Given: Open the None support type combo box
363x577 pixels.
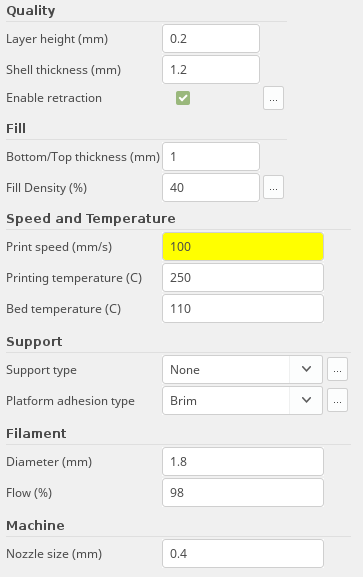Looking at the screenshot, I should (x=243, y=369).
